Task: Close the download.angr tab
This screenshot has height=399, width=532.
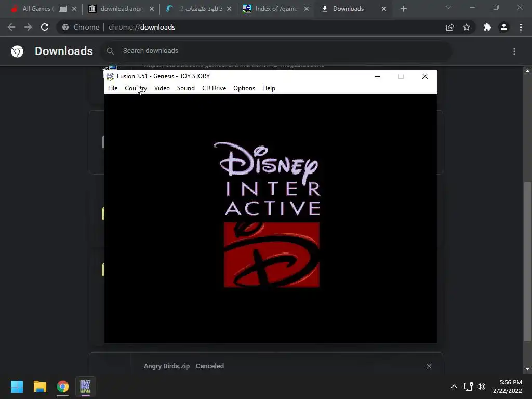Action: [152, 9]
